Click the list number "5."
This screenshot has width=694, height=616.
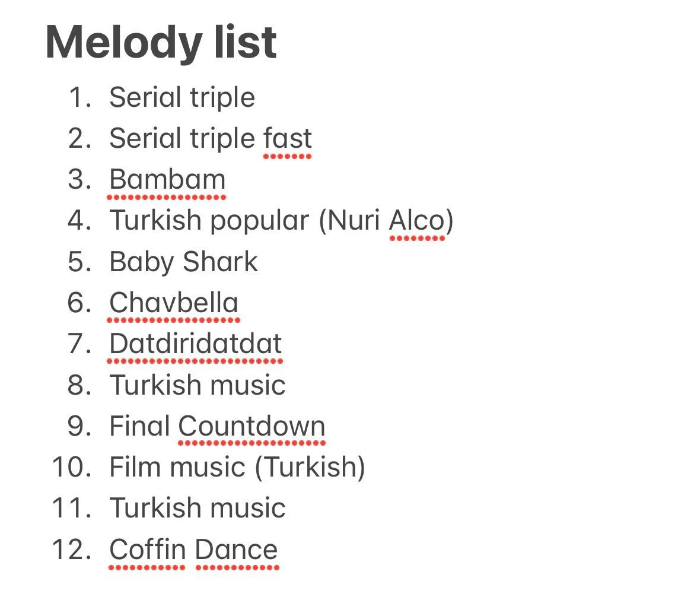(x=79, y=262)
